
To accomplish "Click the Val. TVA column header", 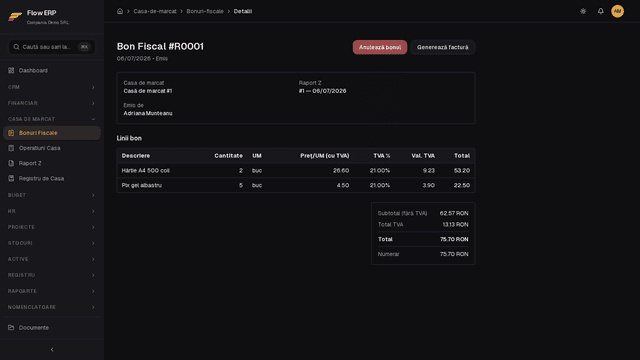I will point(423,156).
